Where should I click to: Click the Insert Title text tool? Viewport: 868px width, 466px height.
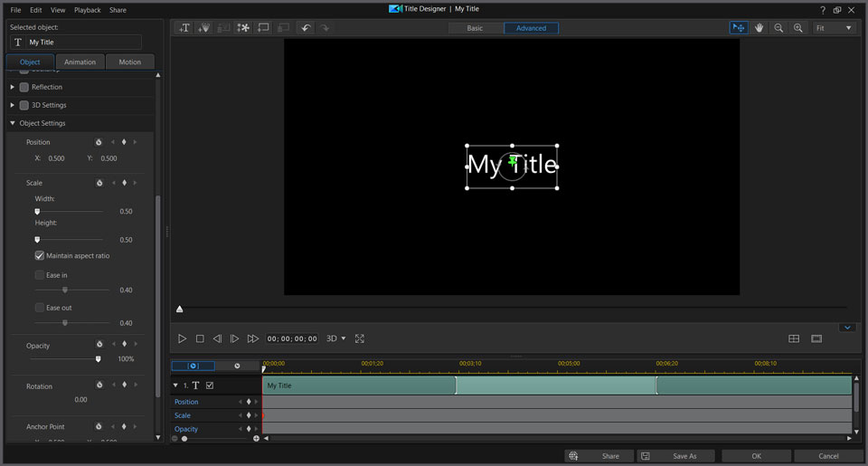pos(184,28)
